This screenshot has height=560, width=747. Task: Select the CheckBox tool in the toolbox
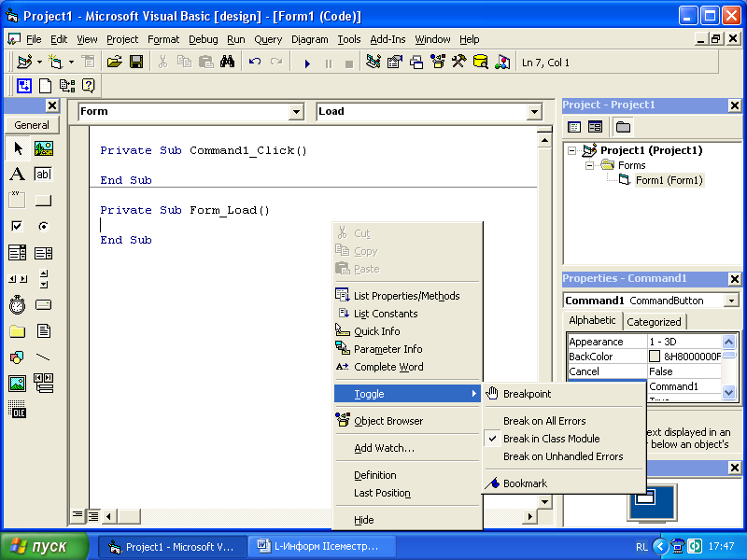pyautogui.click(x=18, y=226)
